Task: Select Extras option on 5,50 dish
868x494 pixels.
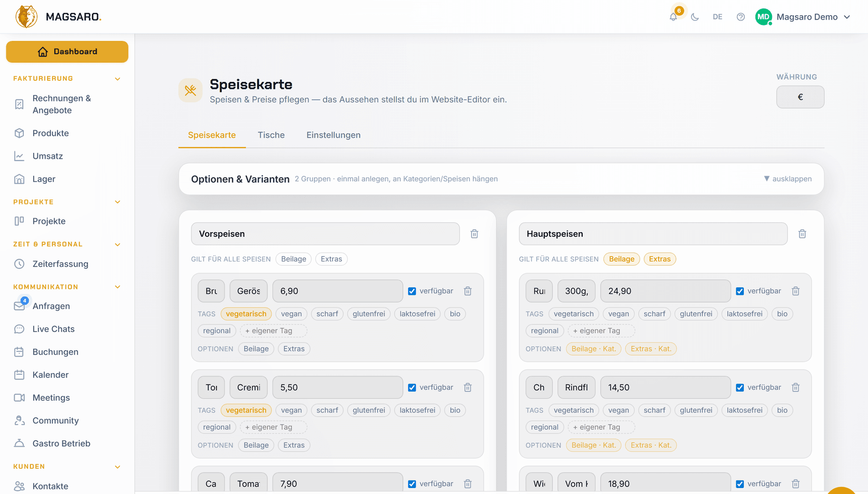Action: (294, 445)
